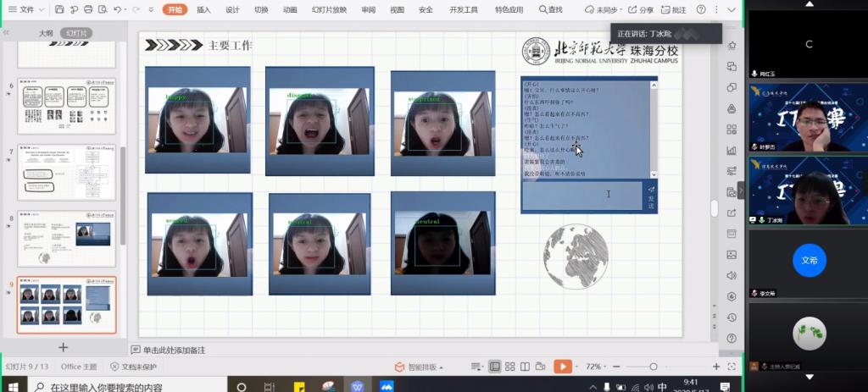This screenshot has width=868, height=392.
Task: Open the 文件 file menu dropdown
Action: pyautogui.click(x=25, y=10)
